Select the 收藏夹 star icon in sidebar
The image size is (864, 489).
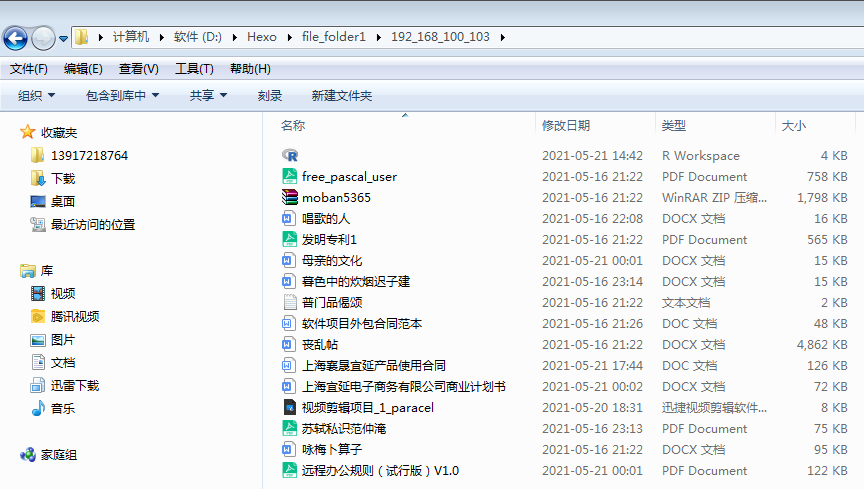pyautogui.click(x=28, y=132)
